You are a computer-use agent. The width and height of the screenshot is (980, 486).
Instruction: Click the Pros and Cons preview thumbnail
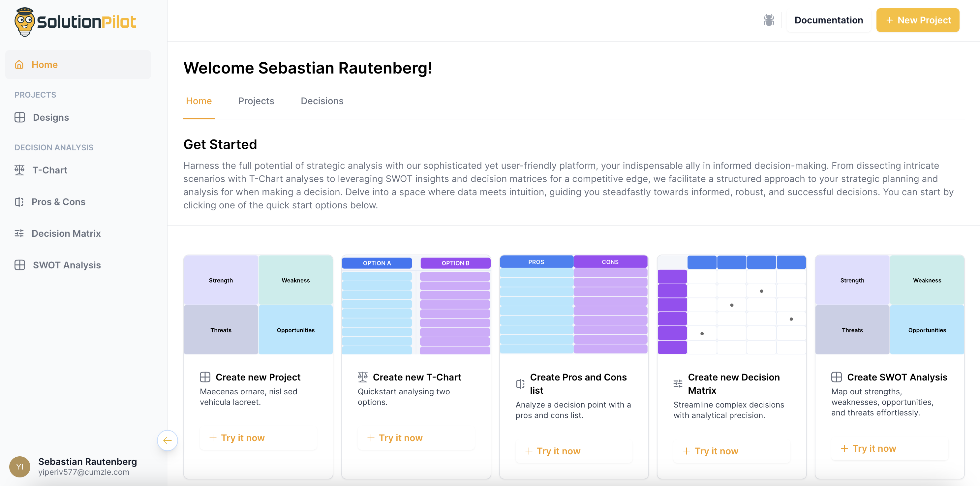pos(573,304)
